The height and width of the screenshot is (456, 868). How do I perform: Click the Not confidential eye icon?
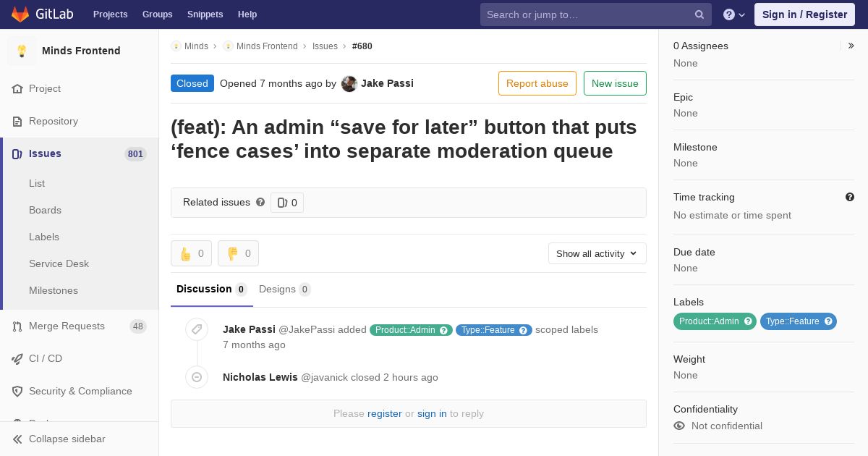tap(679, 426)
